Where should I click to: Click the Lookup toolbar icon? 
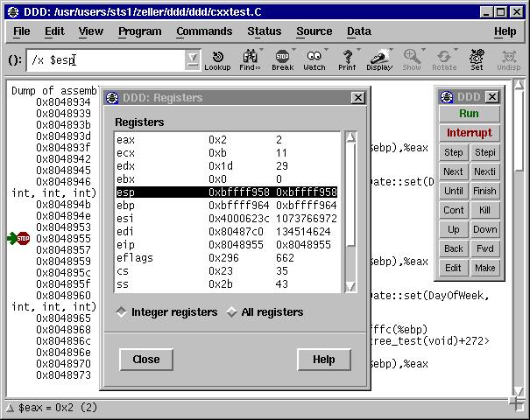pos(217,60)
